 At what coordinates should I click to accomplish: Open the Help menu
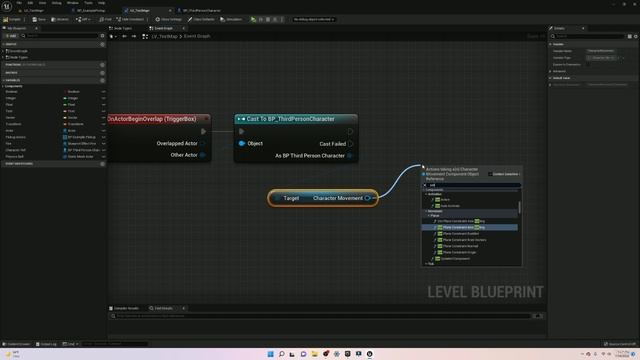(x=101, y=3)
